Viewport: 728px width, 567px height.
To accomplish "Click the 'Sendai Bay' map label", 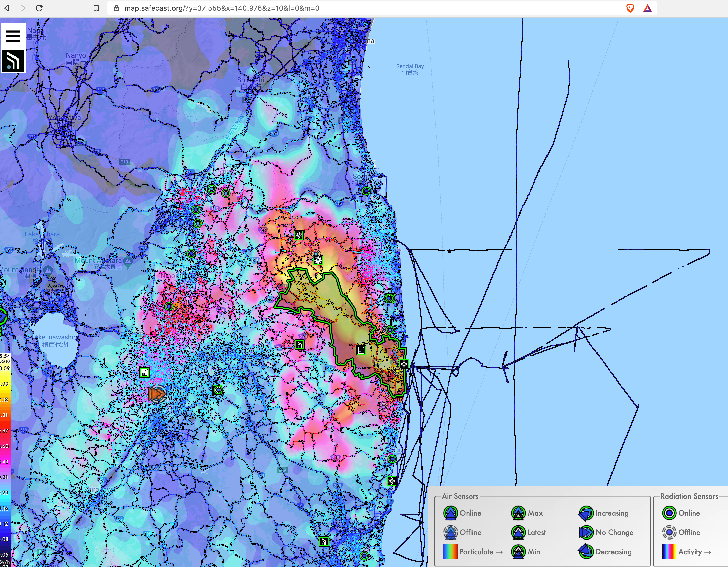I will point(410,69).
